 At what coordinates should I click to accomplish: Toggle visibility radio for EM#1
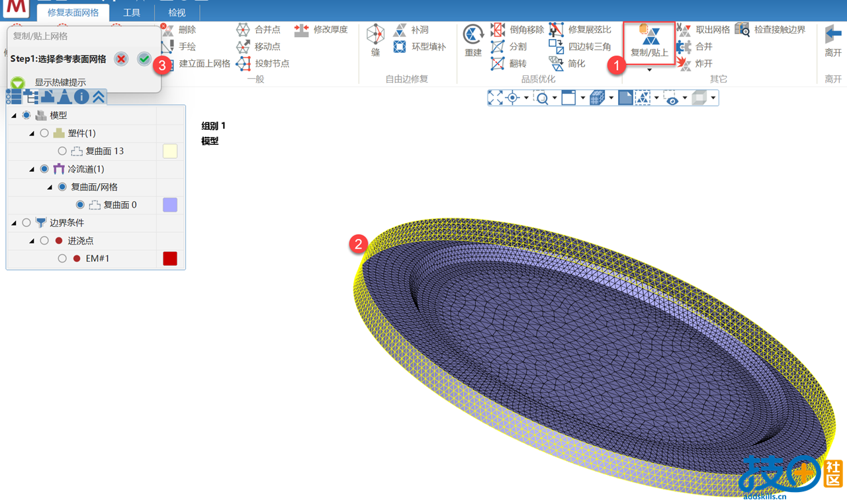click(62, 259)
